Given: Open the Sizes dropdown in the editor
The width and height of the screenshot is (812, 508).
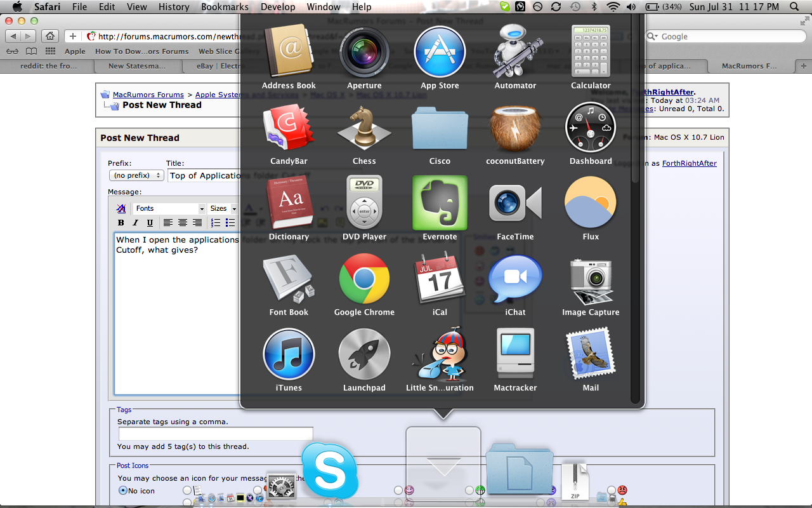Looking at the screenshot, I should 223,208.
